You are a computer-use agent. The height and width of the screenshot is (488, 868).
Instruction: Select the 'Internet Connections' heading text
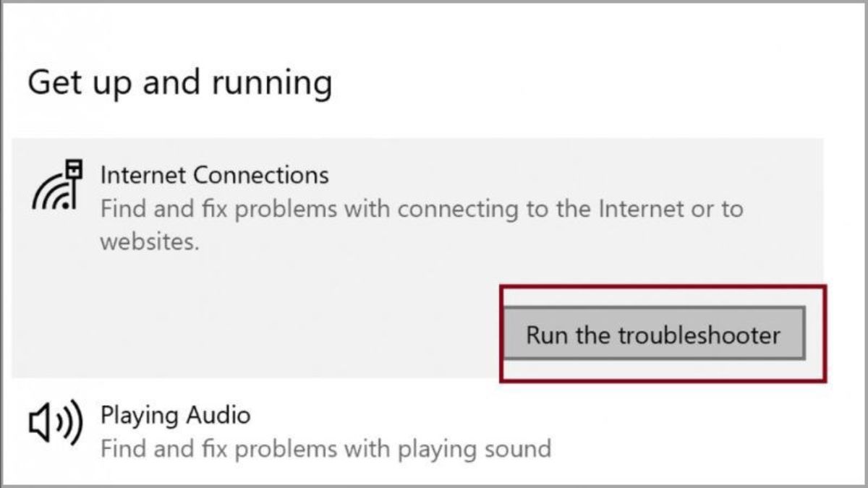(214, 175)
